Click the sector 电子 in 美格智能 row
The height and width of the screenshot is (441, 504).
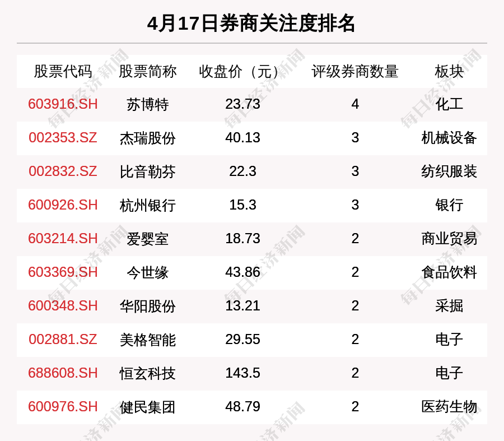(x=449, y=340)
